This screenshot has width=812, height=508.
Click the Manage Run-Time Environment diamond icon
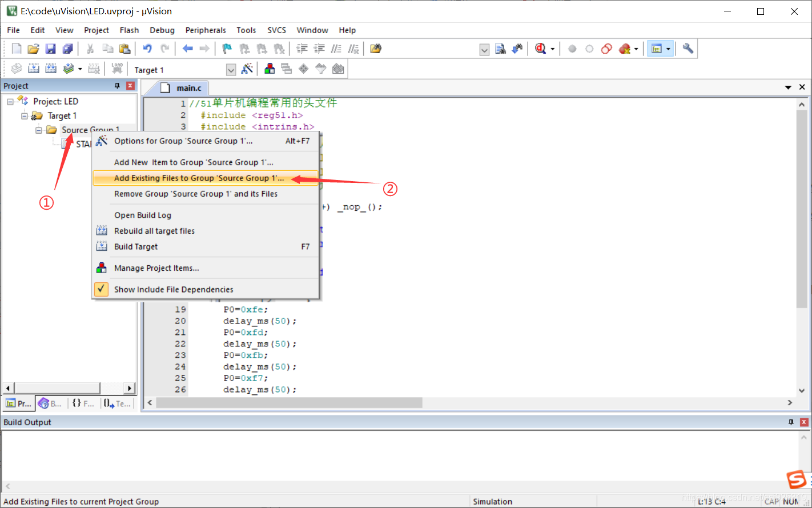304,69
